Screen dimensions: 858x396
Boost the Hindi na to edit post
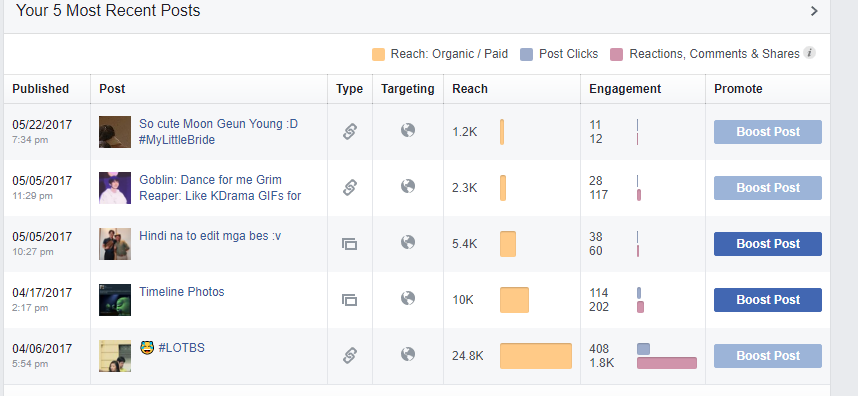768,244
